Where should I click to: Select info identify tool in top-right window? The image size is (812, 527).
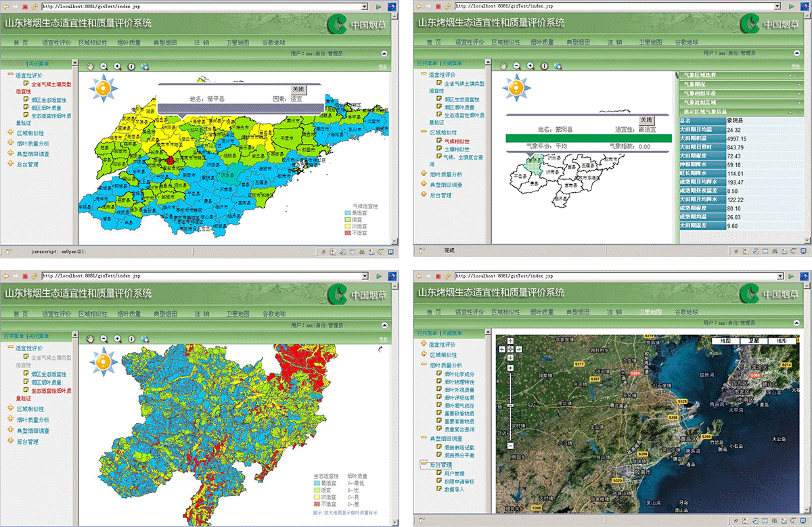(x=544, y=66)
